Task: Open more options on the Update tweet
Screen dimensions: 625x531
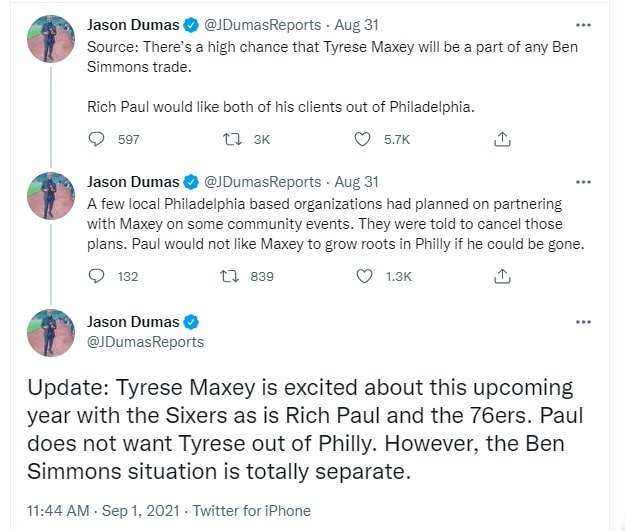Action: [x=584, y=322]
